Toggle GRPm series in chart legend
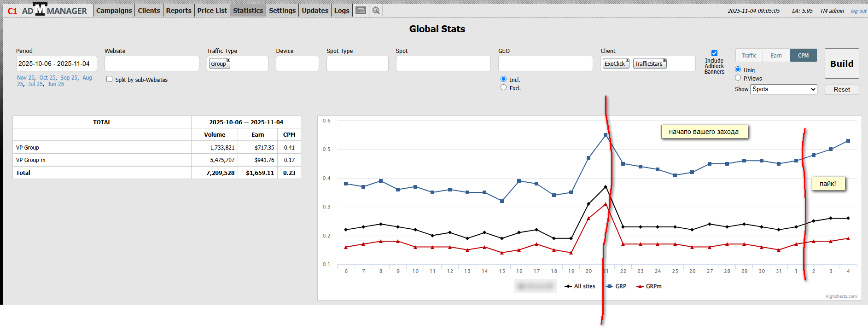The width and height of the screenshot is (868, 330). pyautogui.click(x=649, y=286)
